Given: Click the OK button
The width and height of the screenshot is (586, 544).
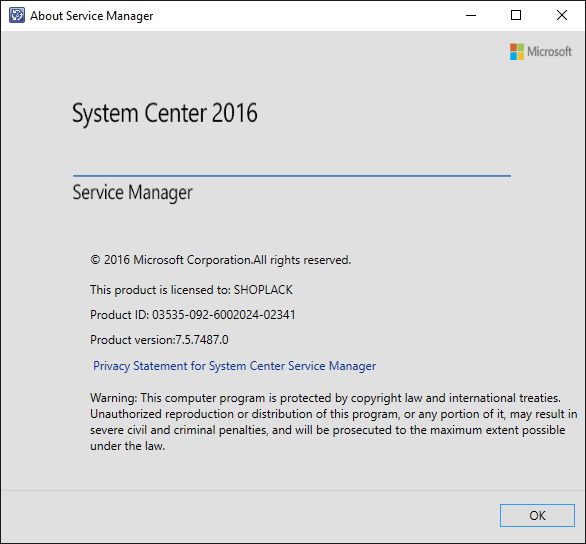Looking at the screenshot, I should pyautogui.click(x=537, y=515).
